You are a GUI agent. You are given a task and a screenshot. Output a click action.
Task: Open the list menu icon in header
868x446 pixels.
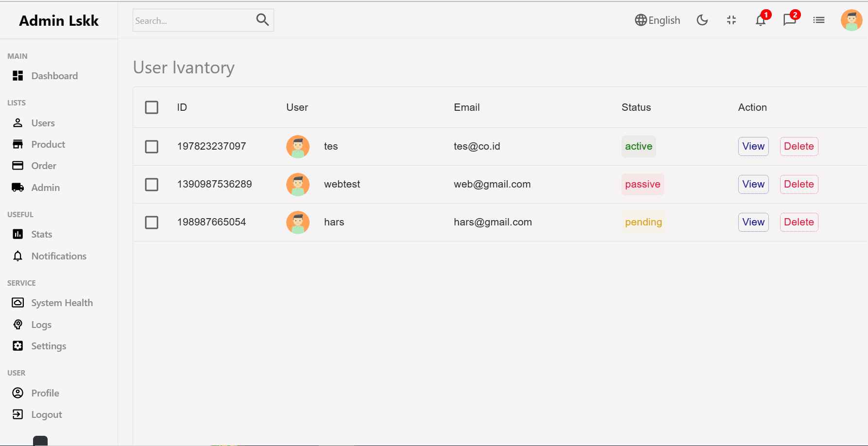[819, 20]
